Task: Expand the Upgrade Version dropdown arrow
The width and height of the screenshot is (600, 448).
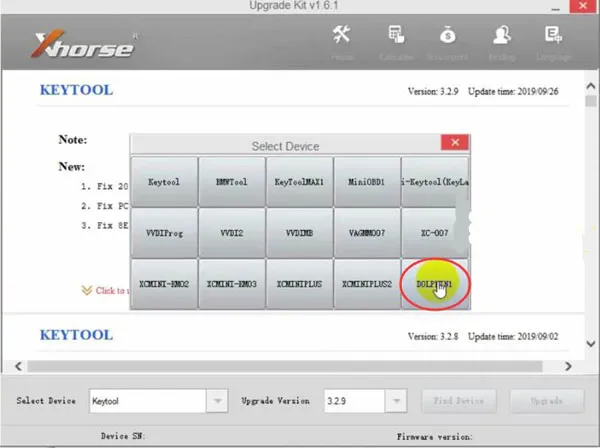Action: [396, 401]
